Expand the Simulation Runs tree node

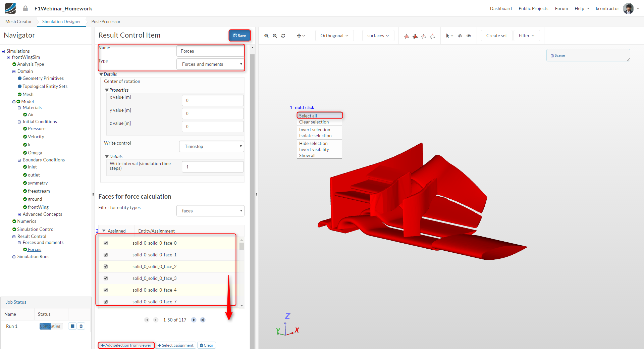pos(14,257)
